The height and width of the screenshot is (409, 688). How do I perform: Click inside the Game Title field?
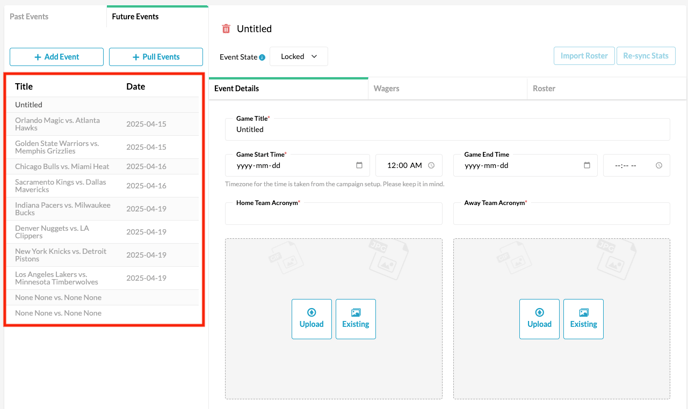point(448,129)
